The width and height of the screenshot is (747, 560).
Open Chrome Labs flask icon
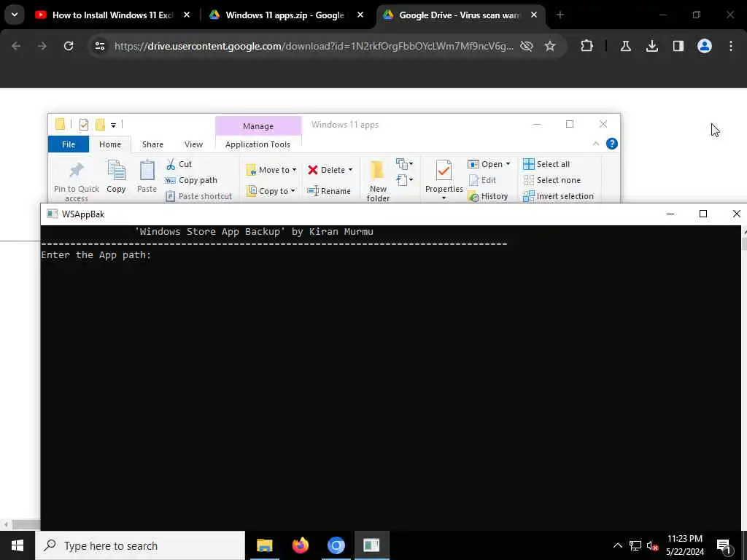[x=625, y=46]
